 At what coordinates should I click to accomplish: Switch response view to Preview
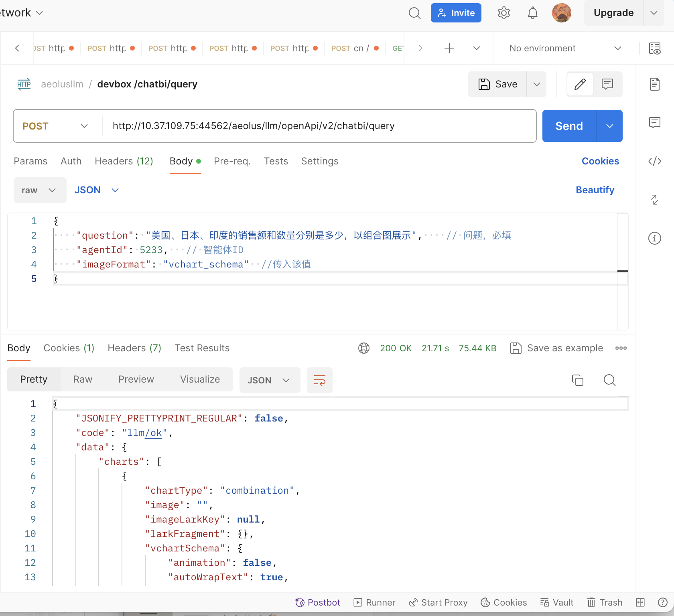click(136, 379)
